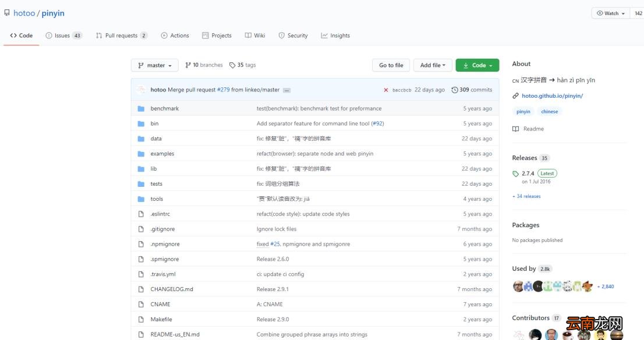Screen dimensions: 644x340
Task: View the 309 commits history
Action: tap(472, 90)
